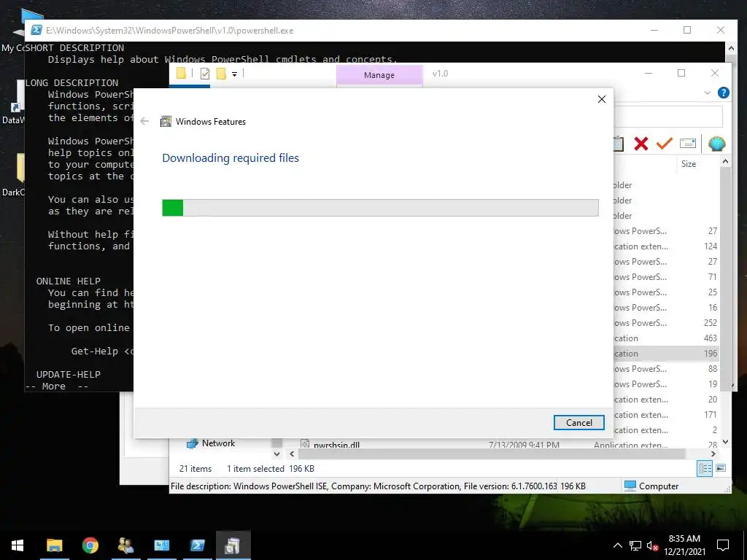This screenshot has height=560, width=747.
Task: Launch Google Chrome from taskbar
Action: pos(90,545)
